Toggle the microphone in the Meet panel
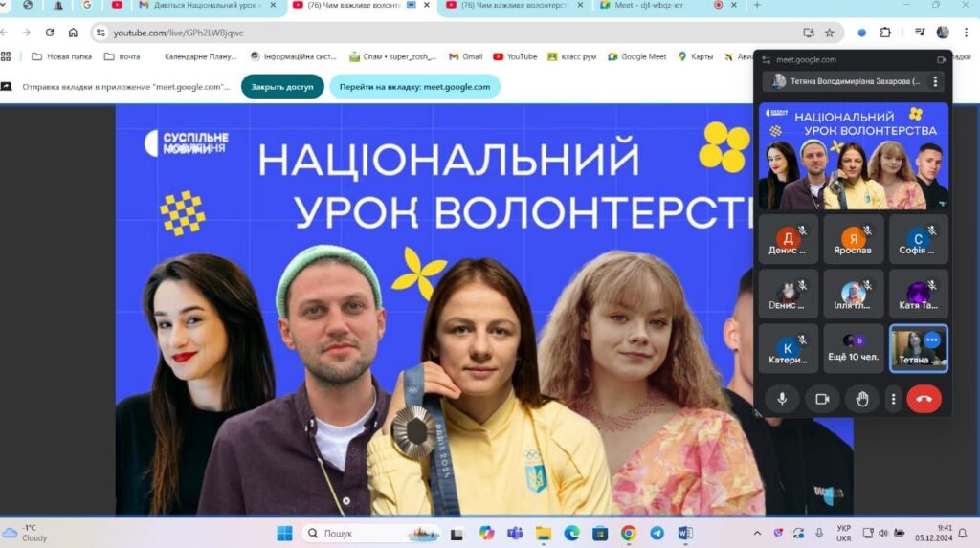980x548 pixels. (782, 399)
